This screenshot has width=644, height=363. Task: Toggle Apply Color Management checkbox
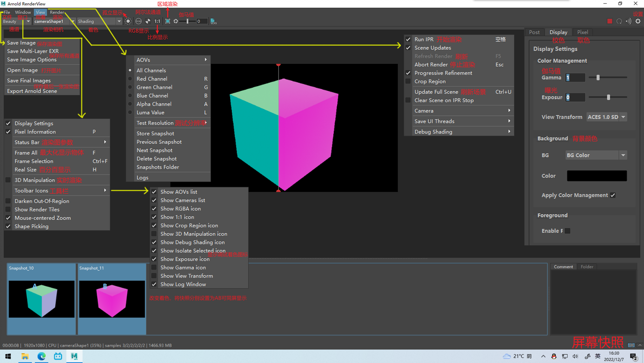(613, 195)
